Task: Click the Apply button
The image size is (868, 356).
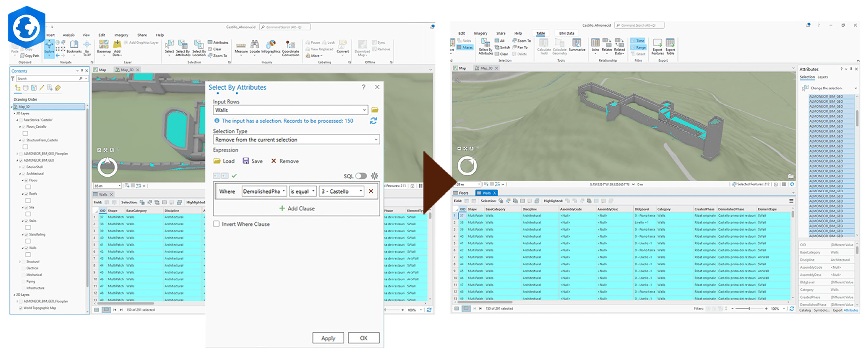Action: click(328, 338)
